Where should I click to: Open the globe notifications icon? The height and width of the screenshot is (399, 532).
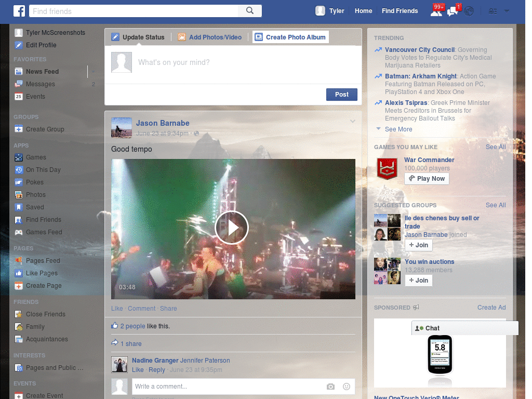pyautogui.click(x=469, y=11)
